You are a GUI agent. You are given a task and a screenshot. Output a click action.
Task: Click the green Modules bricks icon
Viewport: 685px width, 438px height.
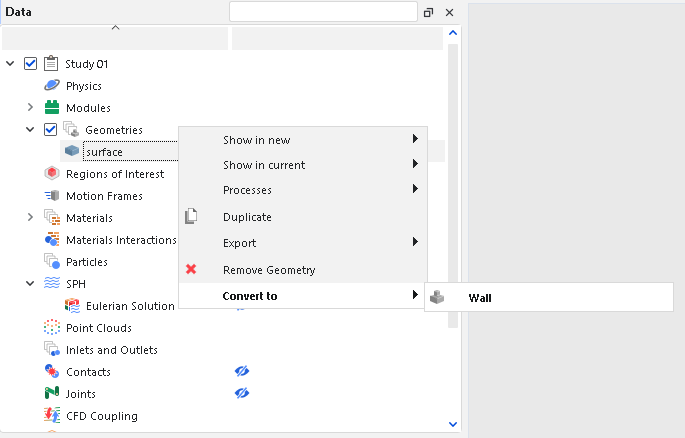click(x=52, y=108)
